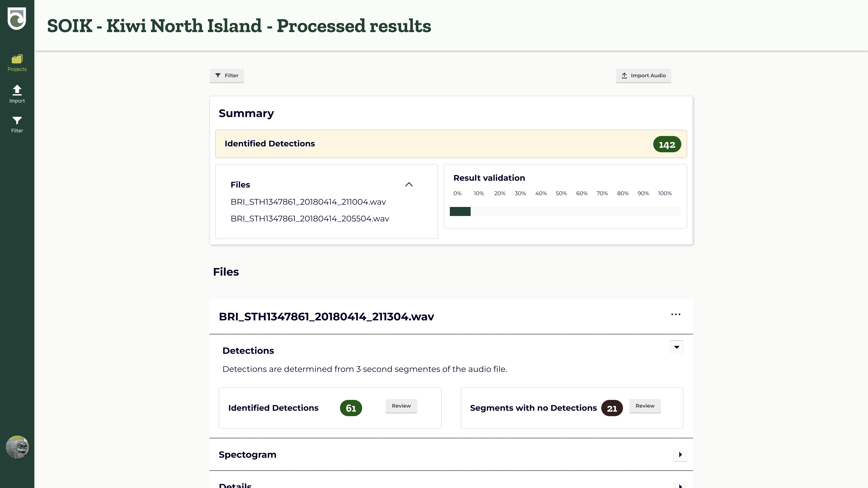Viewport: 868px width, 488px height.
Task: Click the 142 detections badge
Action: click(667, 144)
